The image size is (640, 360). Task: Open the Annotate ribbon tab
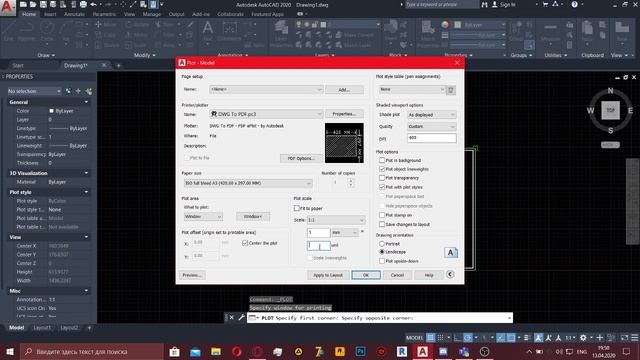point(74,14)
